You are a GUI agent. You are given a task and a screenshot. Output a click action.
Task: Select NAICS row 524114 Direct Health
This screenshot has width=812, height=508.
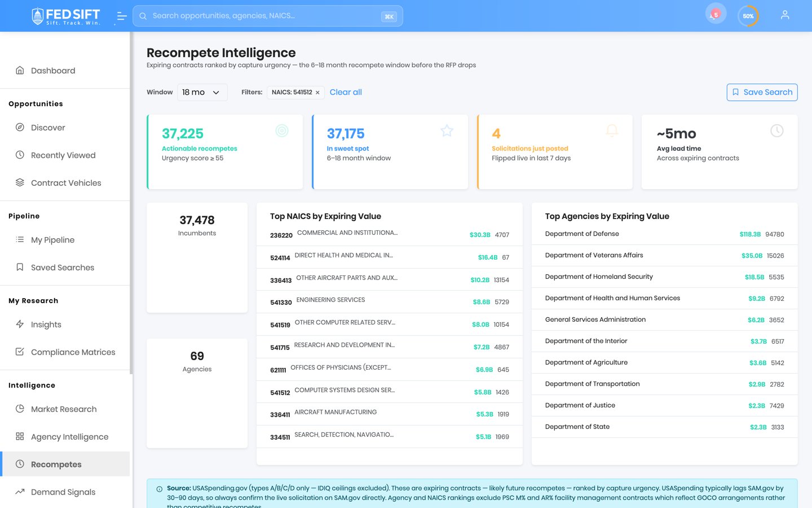pyautogui.click(x=390, y=257)
